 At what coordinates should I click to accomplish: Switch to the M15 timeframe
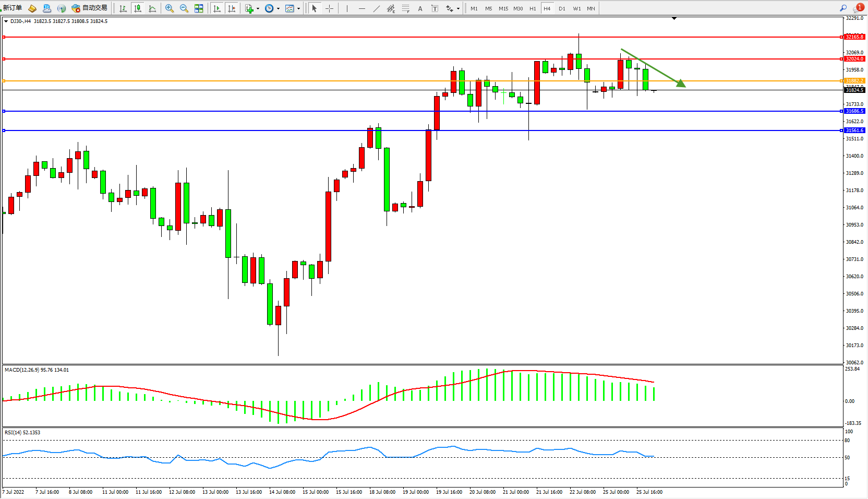tap(503, 8)
